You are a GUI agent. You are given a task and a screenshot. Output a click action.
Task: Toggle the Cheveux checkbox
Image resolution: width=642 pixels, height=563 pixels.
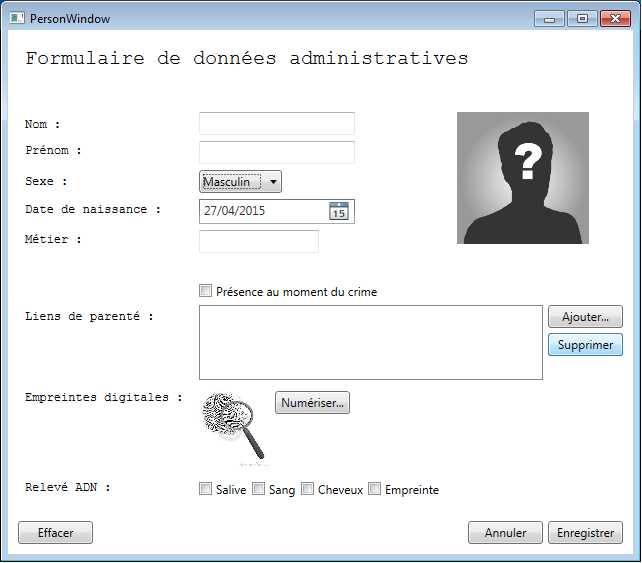tap(308, 489)
